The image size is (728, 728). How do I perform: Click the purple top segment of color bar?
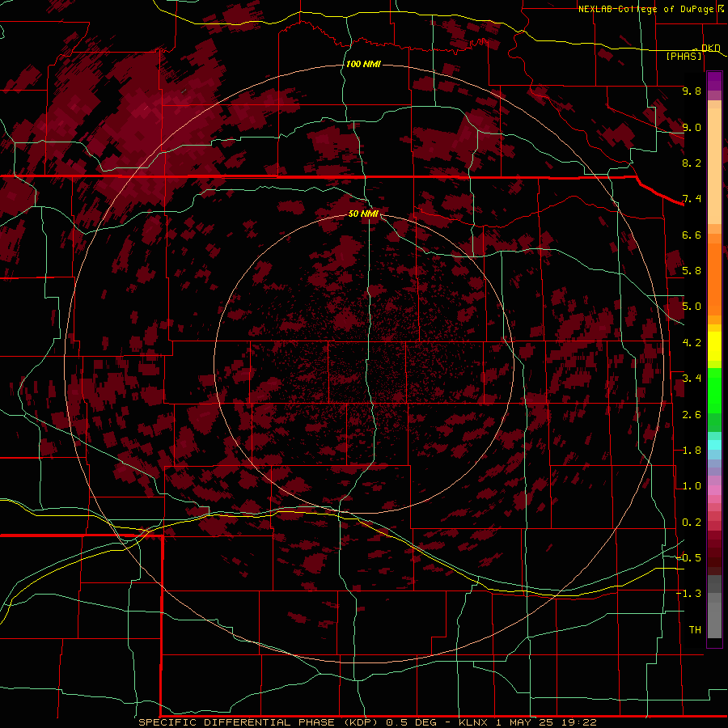(714, 81)
